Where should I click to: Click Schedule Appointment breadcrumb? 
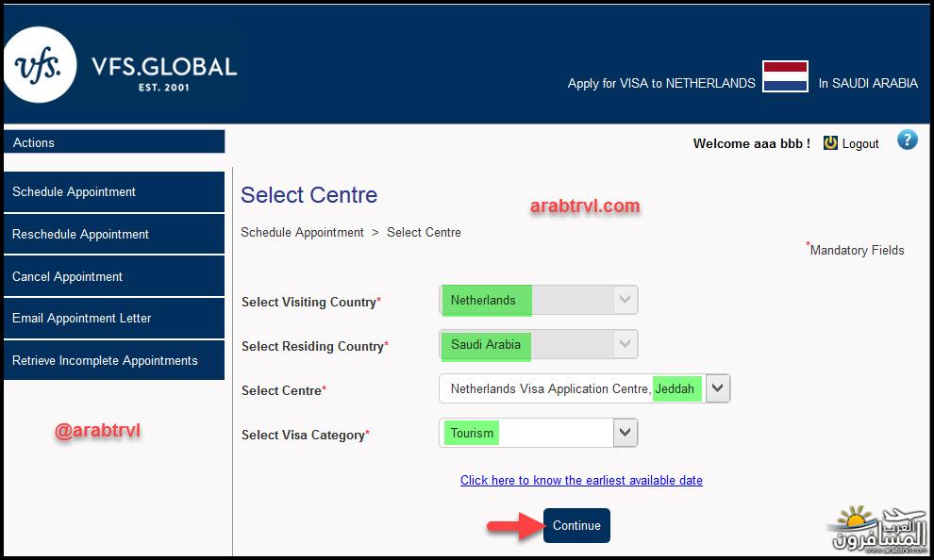point(302,232)
